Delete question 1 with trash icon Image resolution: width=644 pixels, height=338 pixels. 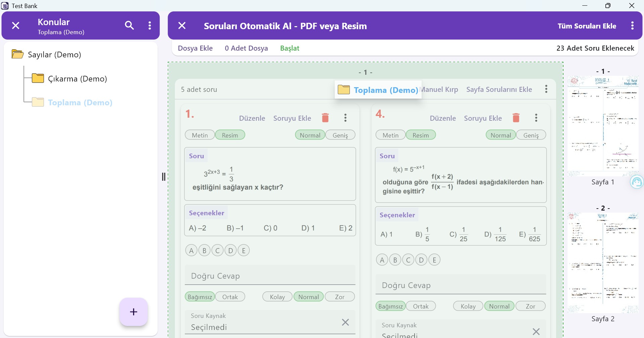click(325, 118)
